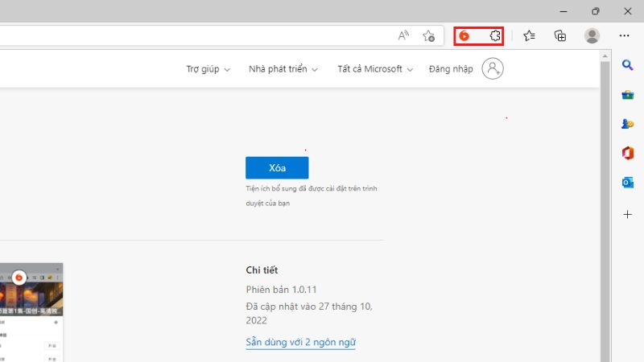Open sidebar Search tool

627,65
